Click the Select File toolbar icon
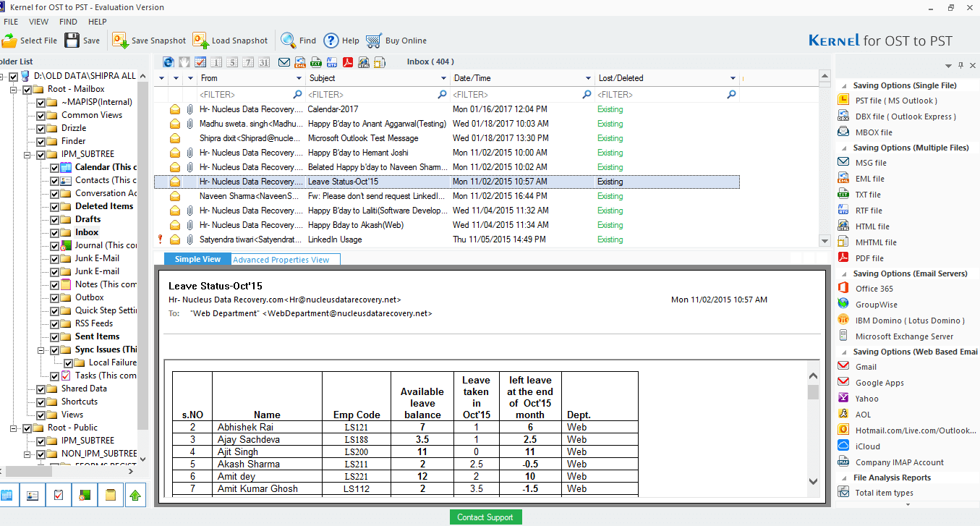This screenshot has width=980, height=526. pyautogui.click(x=9, y=41)
